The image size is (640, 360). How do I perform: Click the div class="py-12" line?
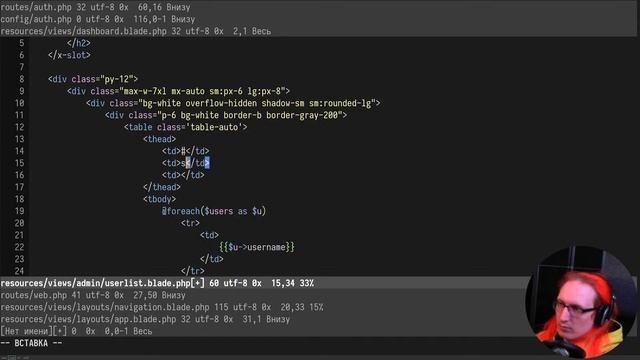[93, 79]
